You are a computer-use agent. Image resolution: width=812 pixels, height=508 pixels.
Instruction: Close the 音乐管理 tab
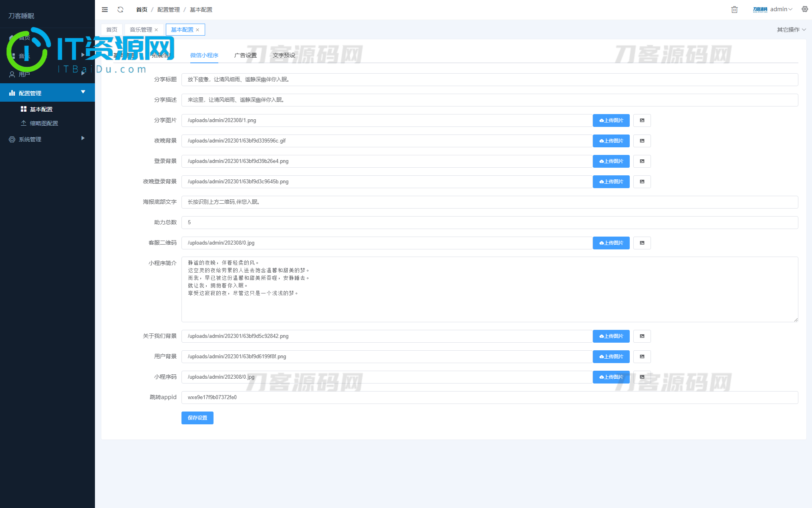click(x=156, y=30)
